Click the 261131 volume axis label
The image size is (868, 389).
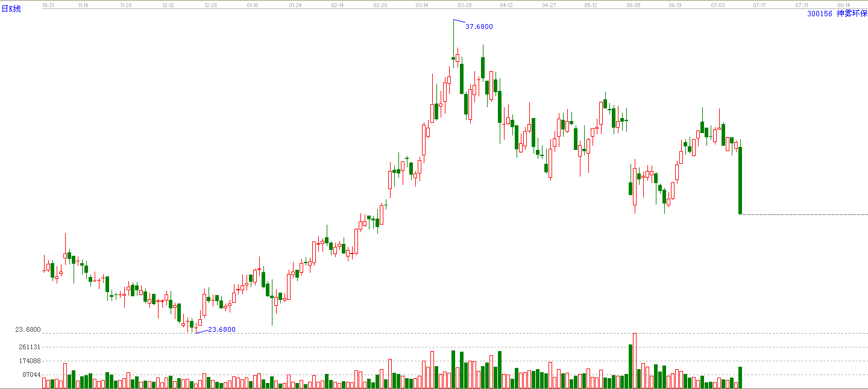30,347
